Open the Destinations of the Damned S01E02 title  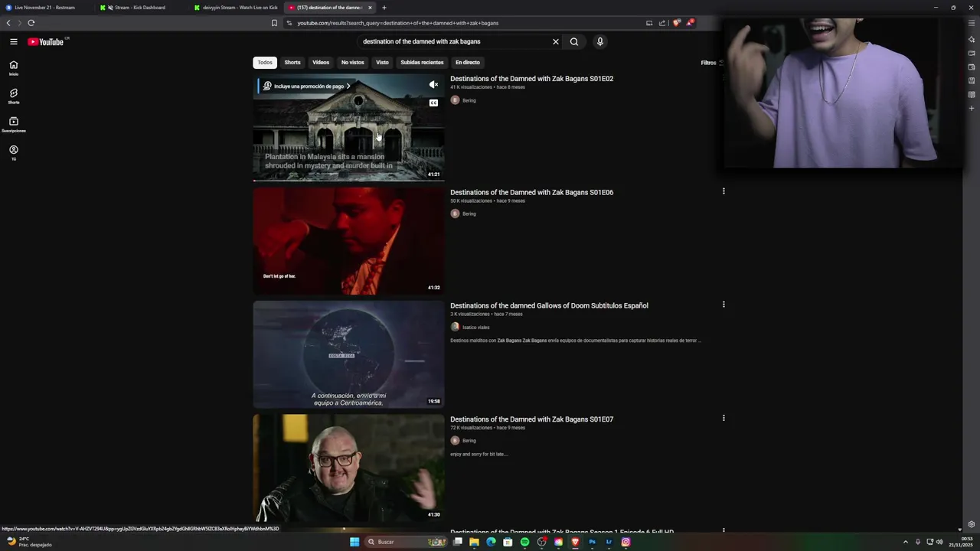[531, 79]
